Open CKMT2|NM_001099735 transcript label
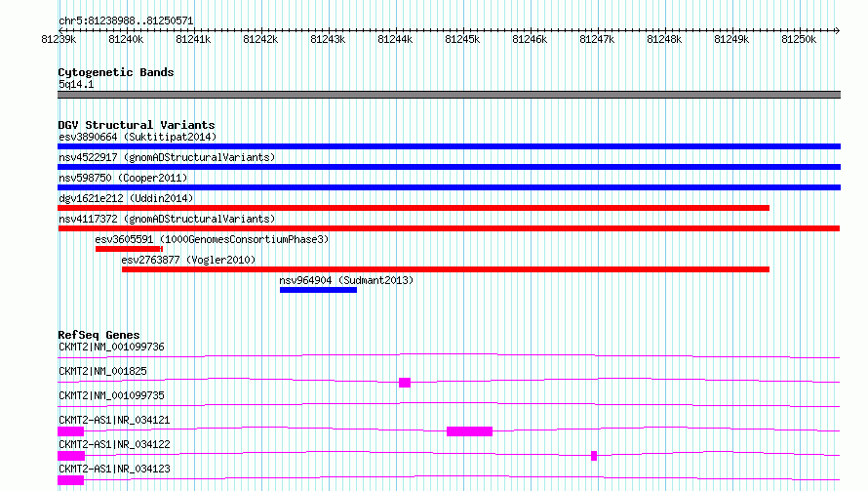Screen dimensions: 868x491 click(111, 395)
